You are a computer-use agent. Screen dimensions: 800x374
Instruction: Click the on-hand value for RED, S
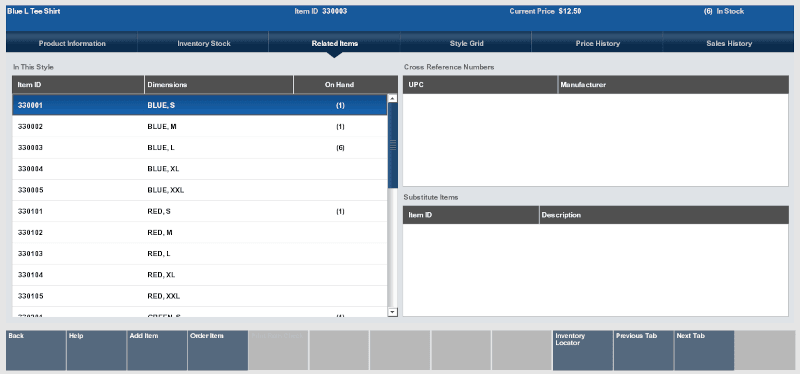340,211
